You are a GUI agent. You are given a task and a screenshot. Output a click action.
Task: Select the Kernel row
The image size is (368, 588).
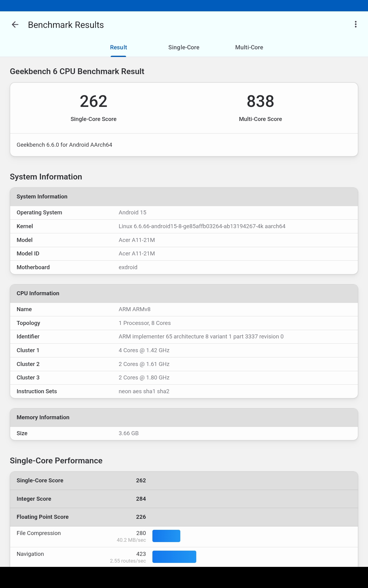pyautogui.click(x=184, y=226)
